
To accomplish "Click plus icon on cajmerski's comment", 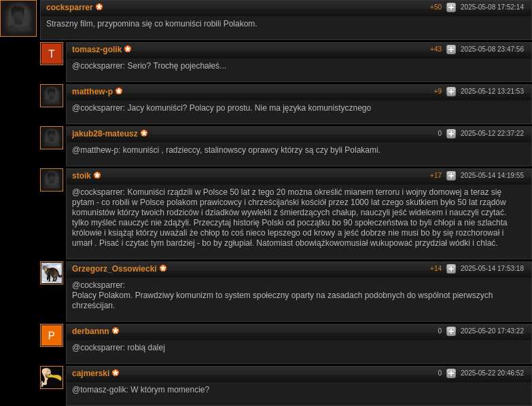I will (451, 373).
